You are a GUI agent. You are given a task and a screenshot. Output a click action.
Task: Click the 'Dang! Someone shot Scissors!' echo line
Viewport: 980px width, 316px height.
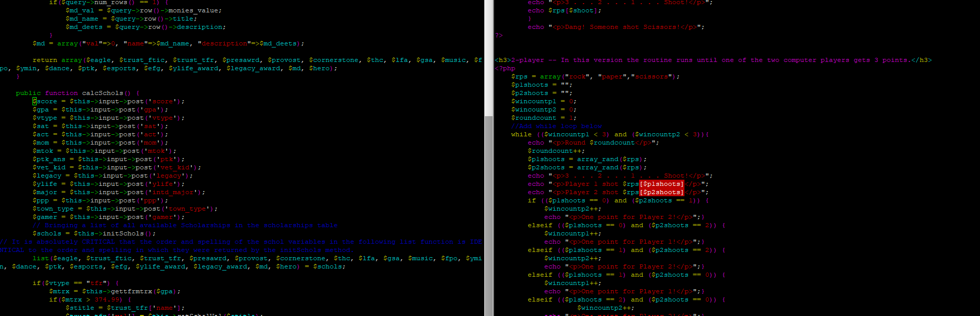[616, 27]
